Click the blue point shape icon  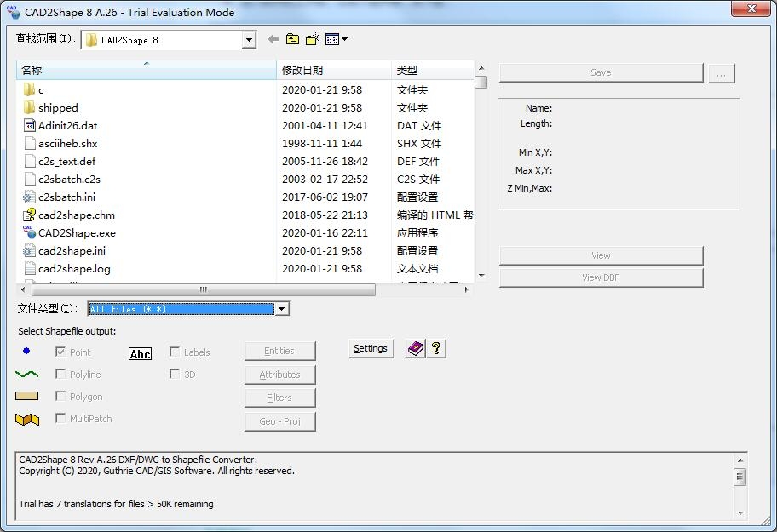point(26,351)
